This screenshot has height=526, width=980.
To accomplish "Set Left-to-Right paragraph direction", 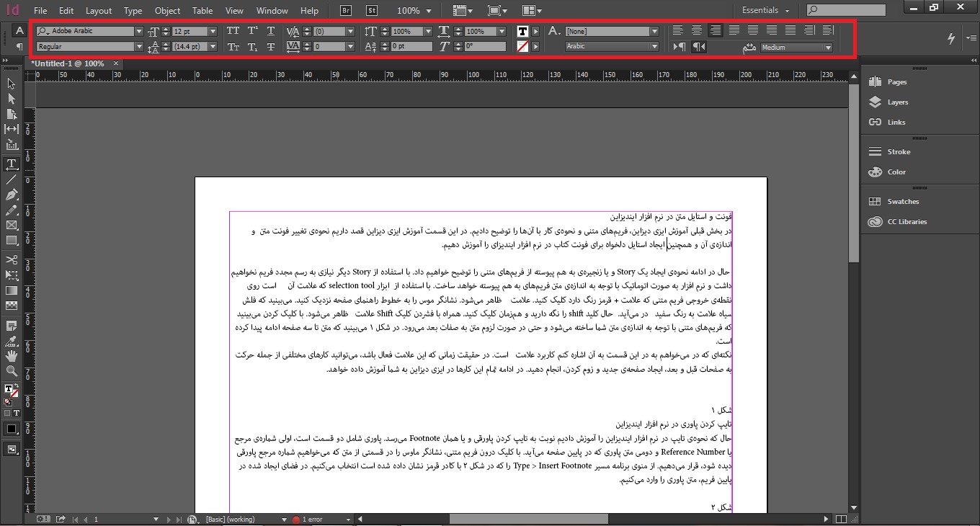I will click(679, 47).
